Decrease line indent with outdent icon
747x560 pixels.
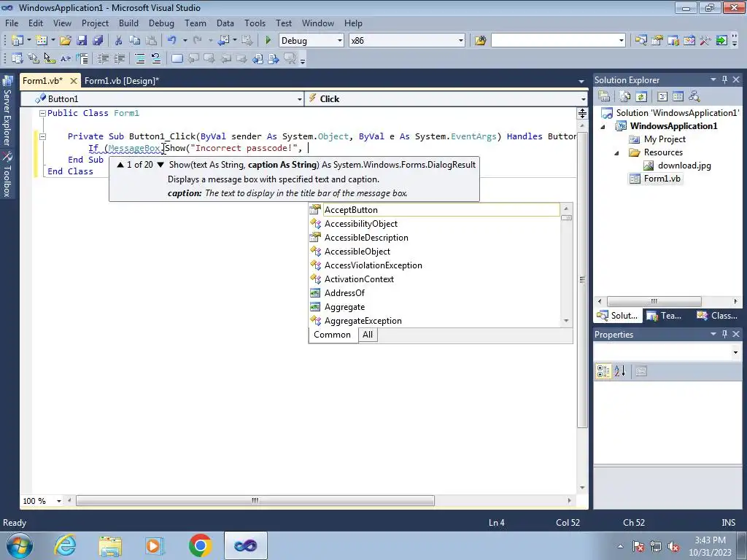[x=103, y=58]
